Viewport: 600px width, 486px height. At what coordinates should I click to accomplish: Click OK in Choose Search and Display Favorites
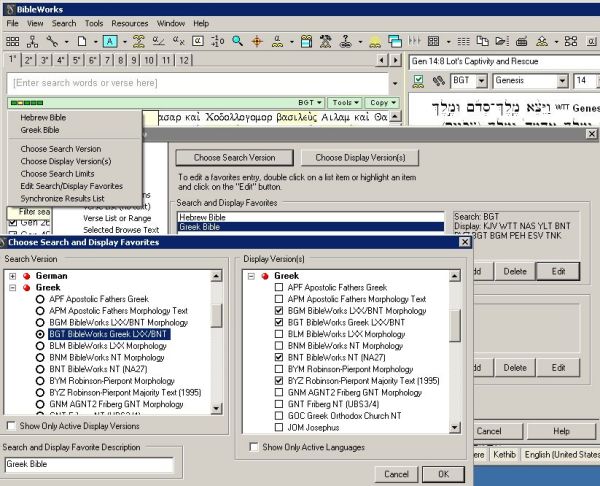tap(443, 474)
